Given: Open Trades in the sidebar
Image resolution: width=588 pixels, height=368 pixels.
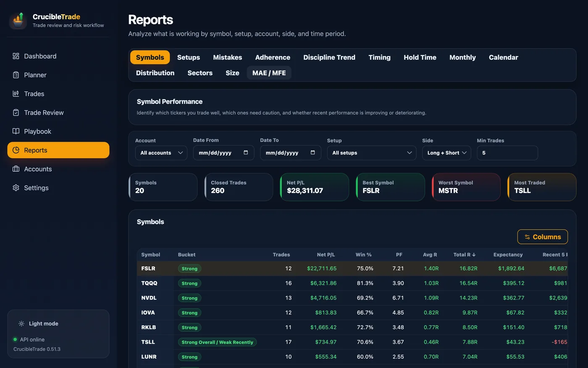Looking at the screenshot, I should click(58, 94).
